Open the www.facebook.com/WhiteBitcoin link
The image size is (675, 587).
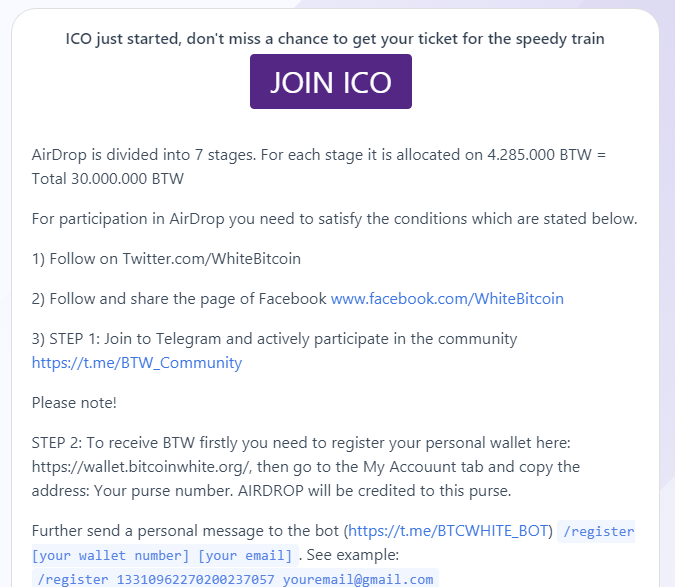[x=447, y=299]
